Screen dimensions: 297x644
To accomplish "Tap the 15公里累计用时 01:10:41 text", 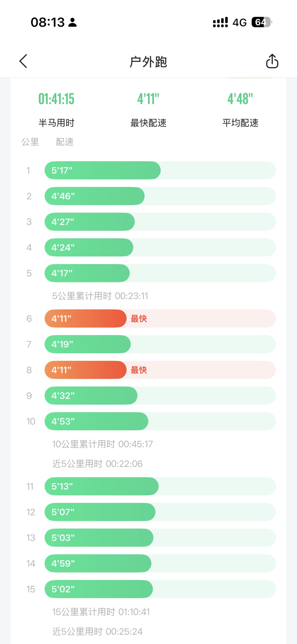I will 101,612.
